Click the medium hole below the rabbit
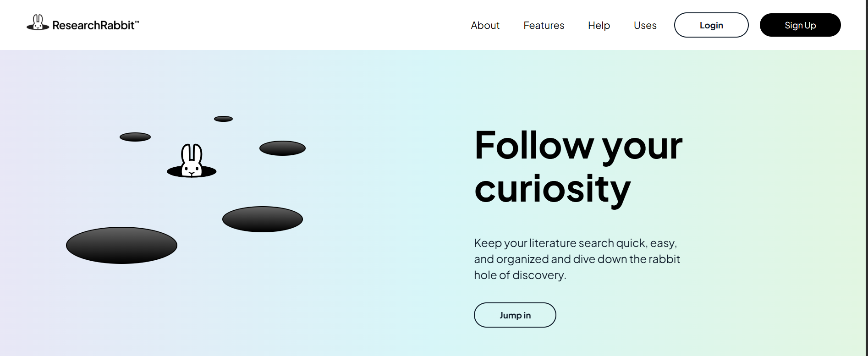 point(263,219)
